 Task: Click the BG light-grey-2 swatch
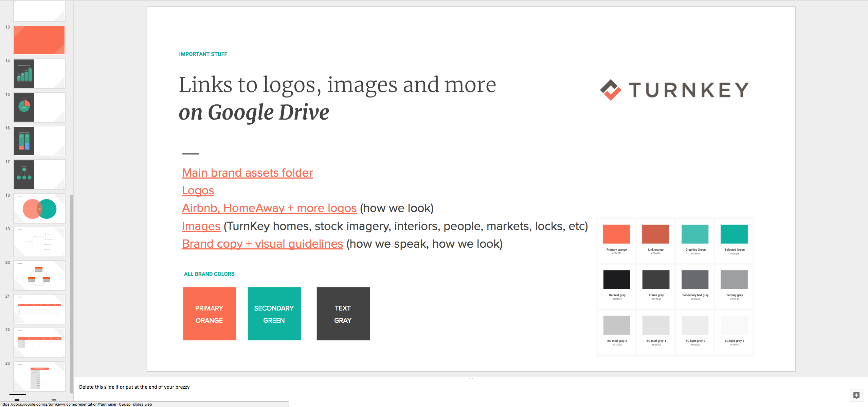(695, 325)
